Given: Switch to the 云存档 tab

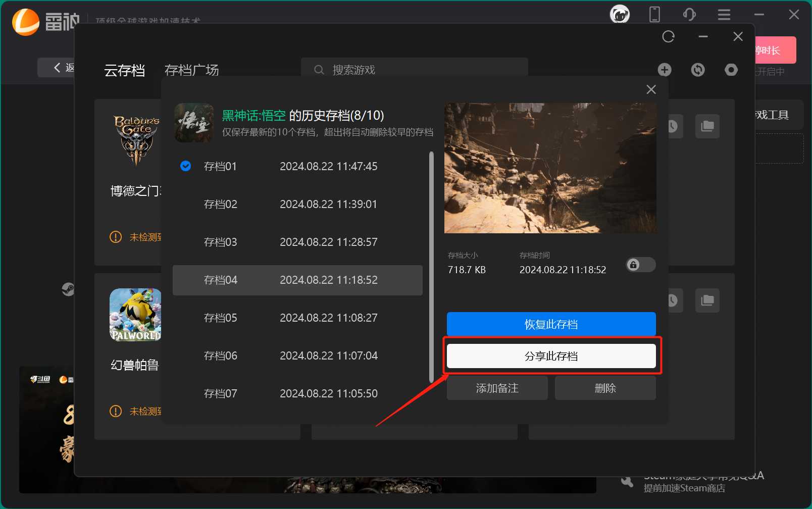Looking at the screenshot, I should tap(124, 70).
